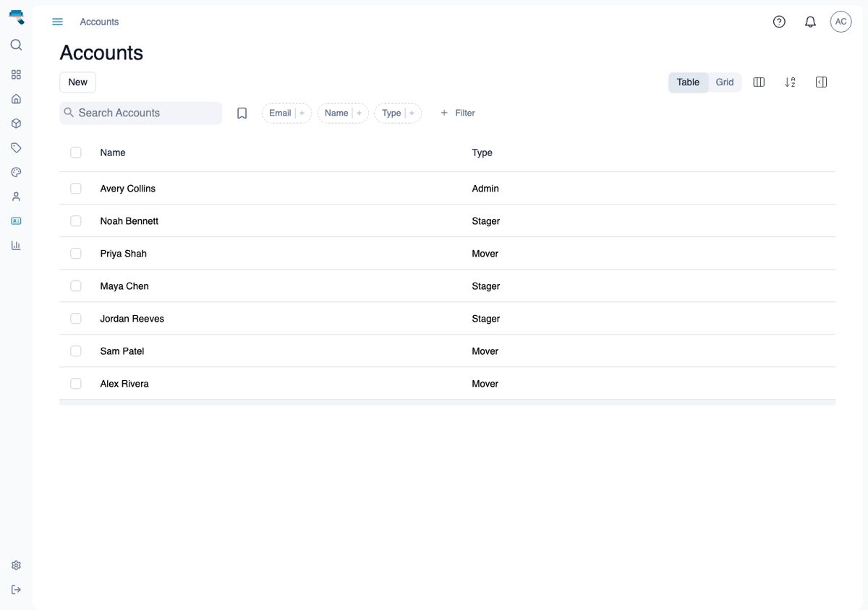
Task: Click the New button
Action: [x=77, y=82]
